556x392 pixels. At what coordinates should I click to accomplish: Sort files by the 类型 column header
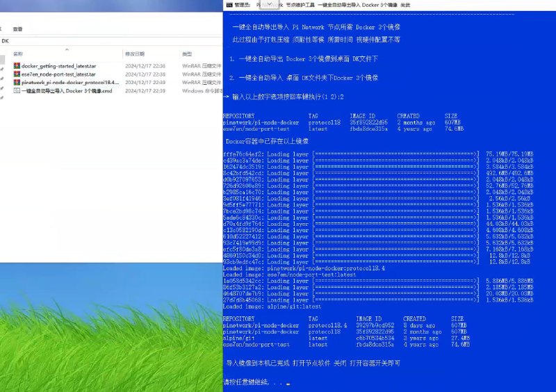pyautogui.click(x=187, y=54)
